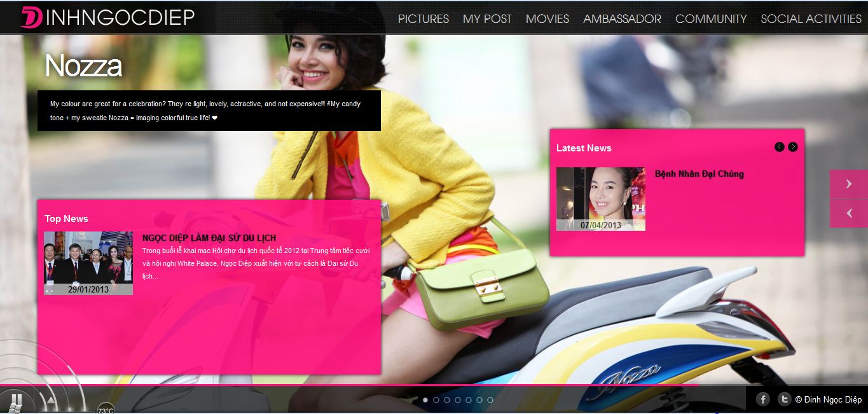The height and width of the screenshot is (414, 868).
Task: Go to next slide with right arrow
Action: [x=849, y=184]
